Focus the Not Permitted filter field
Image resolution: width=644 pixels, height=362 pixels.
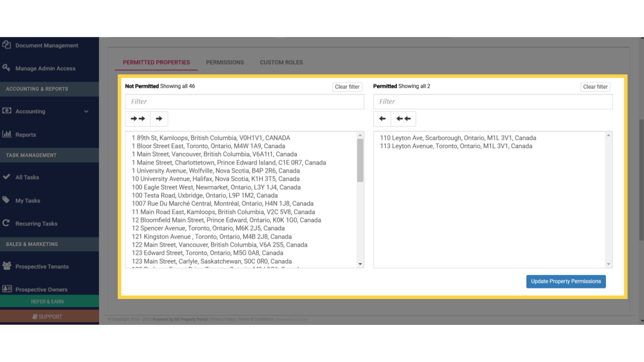(x=245, y=102)
